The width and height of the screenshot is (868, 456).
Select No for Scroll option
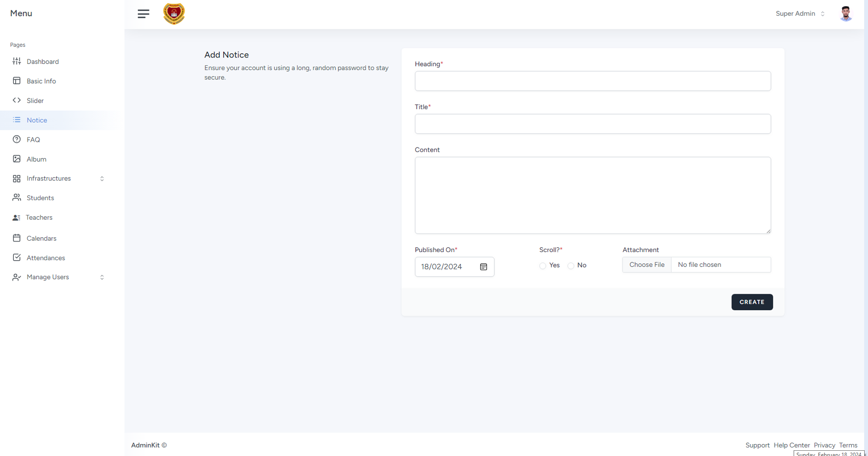[571, 266]
